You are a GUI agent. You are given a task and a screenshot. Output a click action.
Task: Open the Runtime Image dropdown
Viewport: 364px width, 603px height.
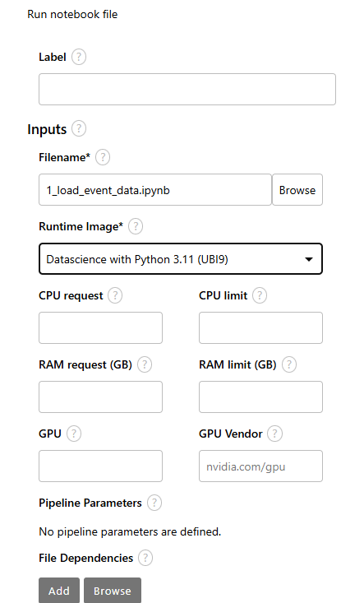[181, 259]
